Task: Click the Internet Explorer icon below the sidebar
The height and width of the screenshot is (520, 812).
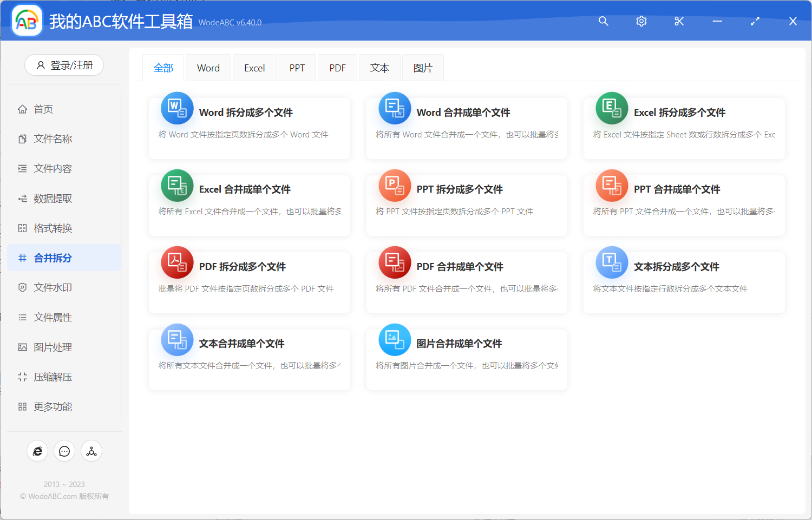Action: [37, 451]
